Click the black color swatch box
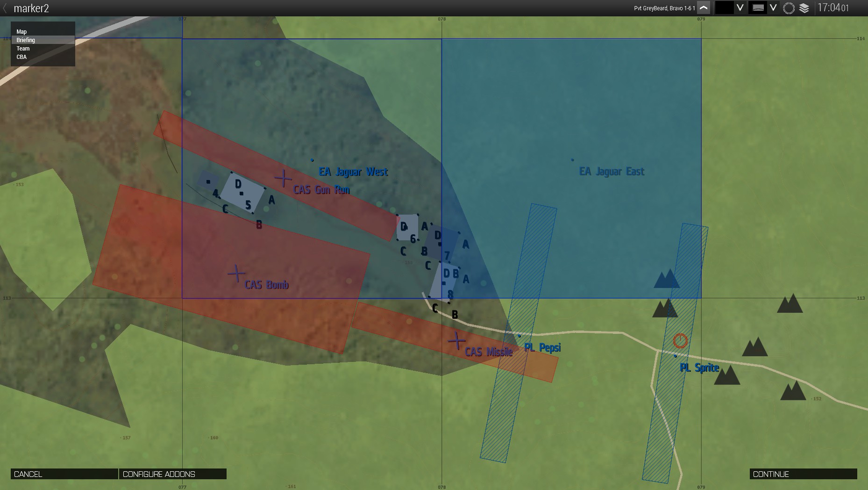This screenshot has height=490, width=868. (725, 7)
